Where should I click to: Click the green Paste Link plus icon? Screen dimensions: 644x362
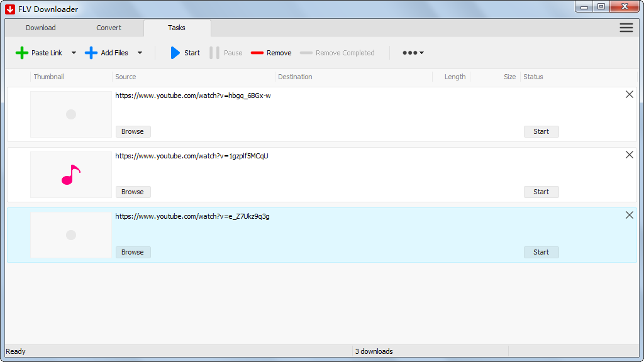point(22,53)
